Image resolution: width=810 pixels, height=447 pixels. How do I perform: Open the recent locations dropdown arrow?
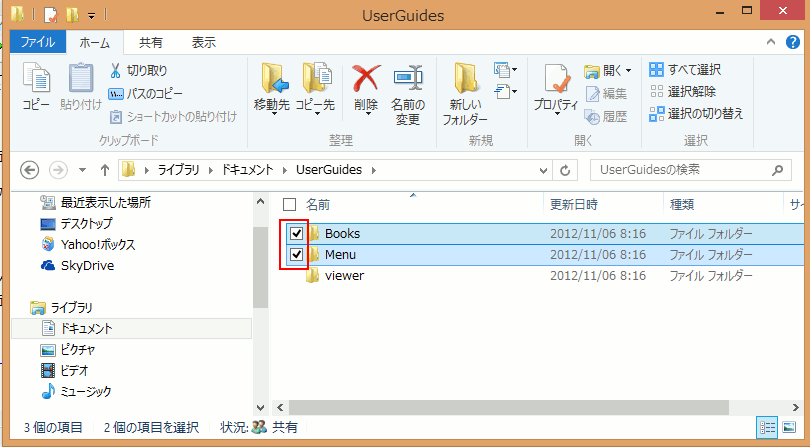coord(80,169)
